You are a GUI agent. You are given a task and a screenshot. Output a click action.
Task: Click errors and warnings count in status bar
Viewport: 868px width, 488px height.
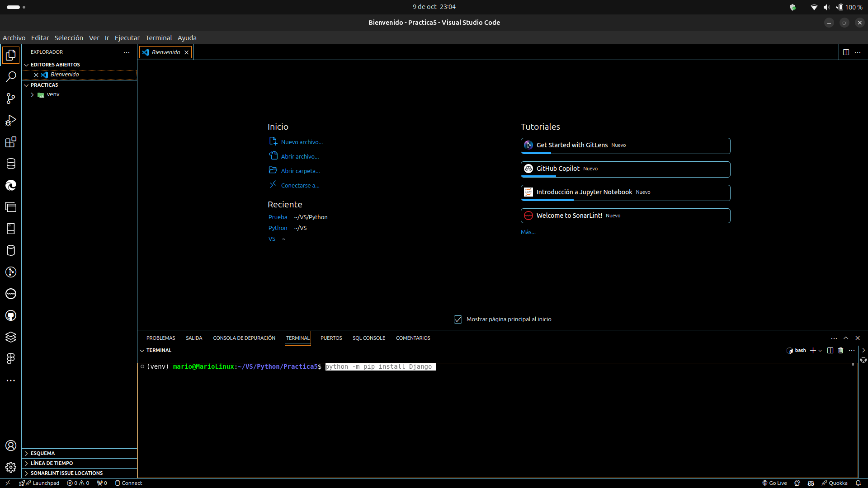[x=78, y=483]
